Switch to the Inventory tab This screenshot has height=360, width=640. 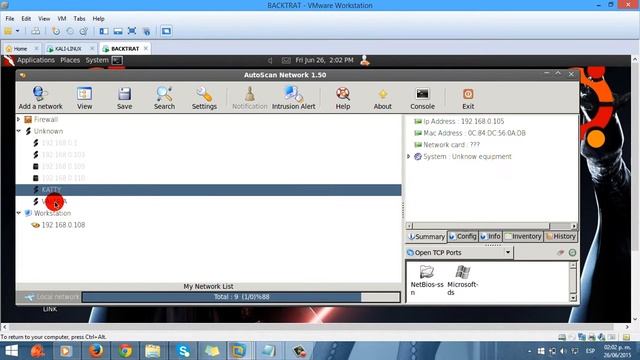(523, 236)
